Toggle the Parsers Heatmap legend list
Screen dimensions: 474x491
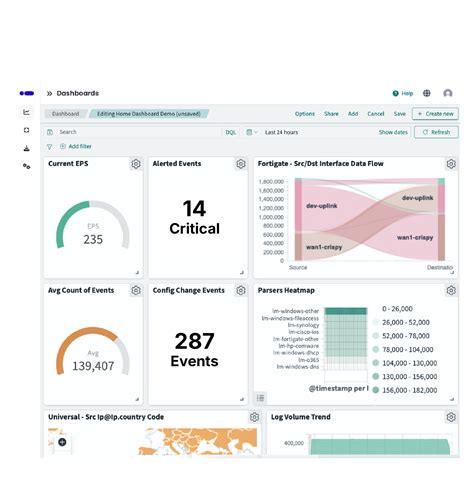(x=261, y=397)
